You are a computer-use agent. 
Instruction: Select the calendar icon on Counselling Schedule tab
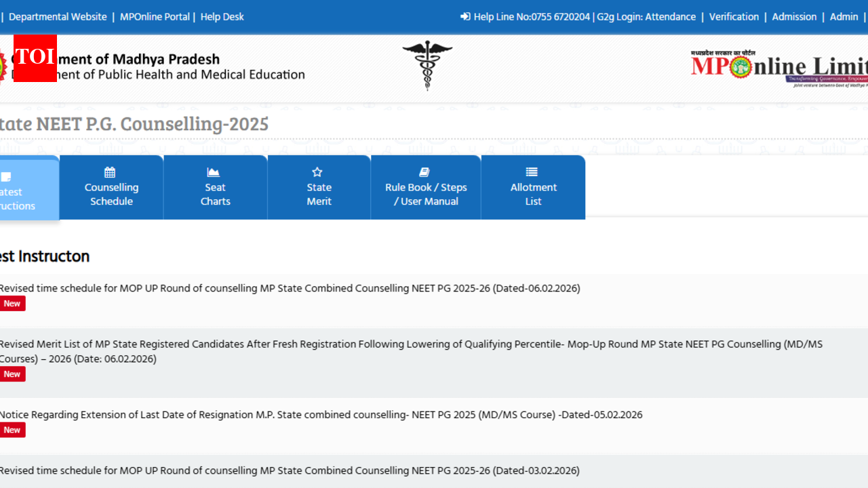tap(111, 172)
